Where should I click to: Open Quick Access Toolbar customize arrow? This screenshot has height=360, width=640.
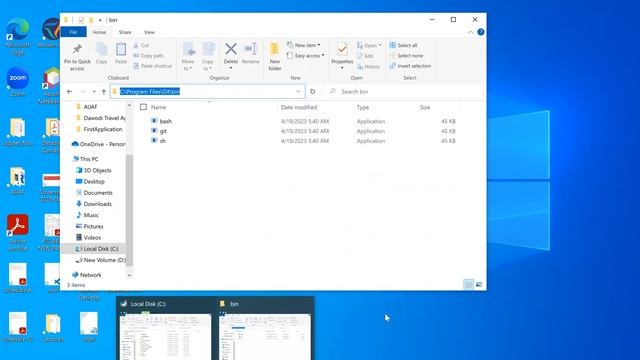tap(100, 20)
